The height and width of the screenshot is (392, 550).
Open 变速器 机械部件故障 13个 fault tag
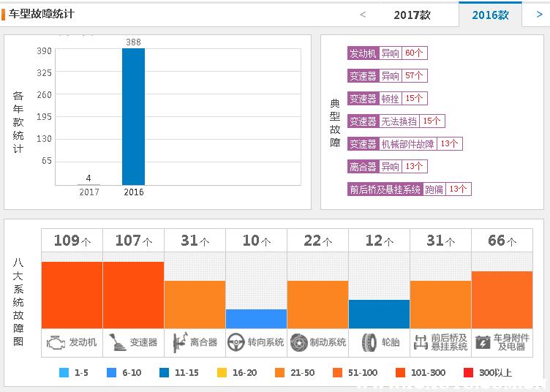[x=404, y=144]
